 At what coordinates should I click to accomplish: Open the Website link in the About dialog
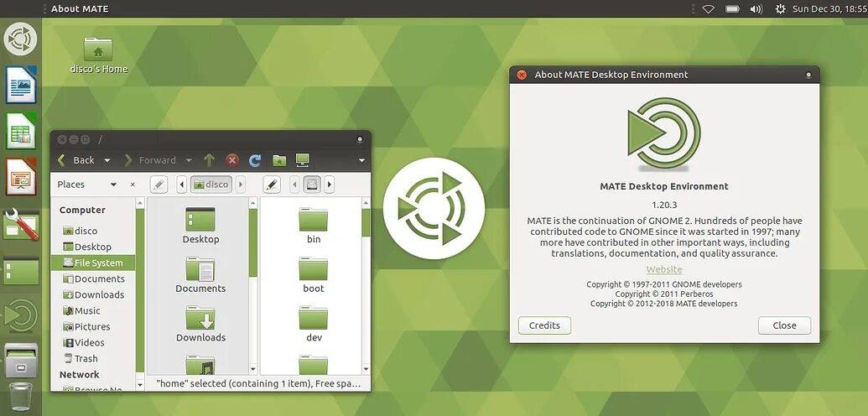coord(664,269)
